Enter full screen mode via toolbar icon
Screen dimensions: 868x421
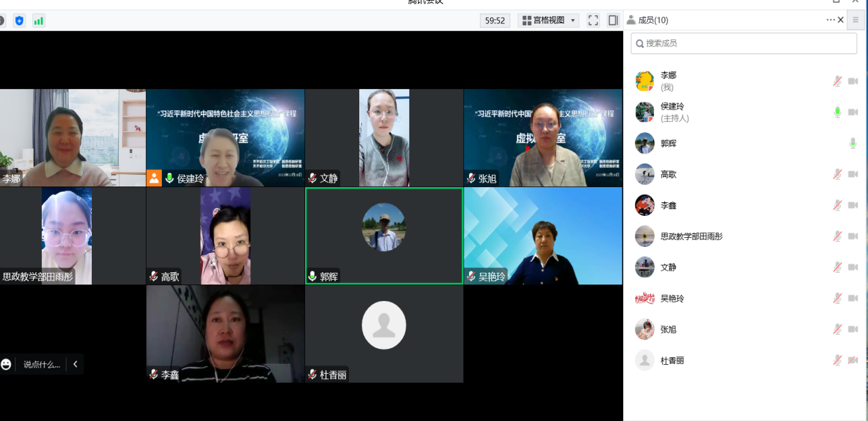pos(593,21)
